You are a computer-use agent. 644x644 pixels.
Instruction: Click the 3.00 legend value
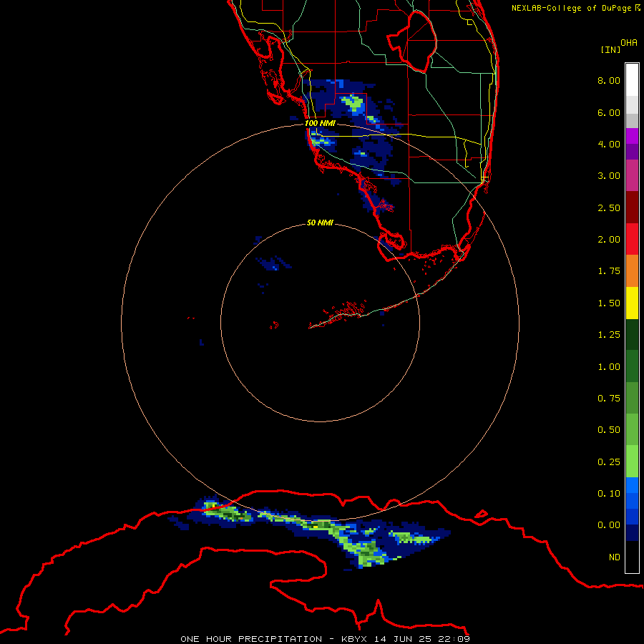(x=609, y=176)
